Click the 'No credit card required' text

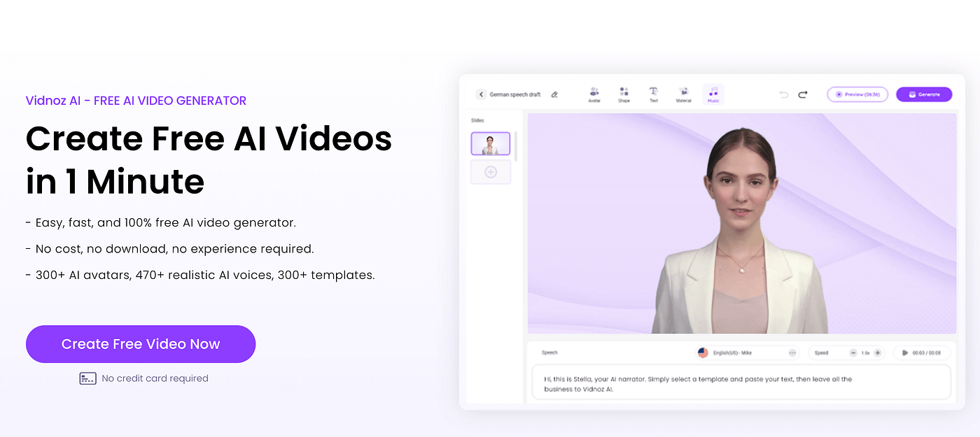pyautogui.click(x=155, y=378)
